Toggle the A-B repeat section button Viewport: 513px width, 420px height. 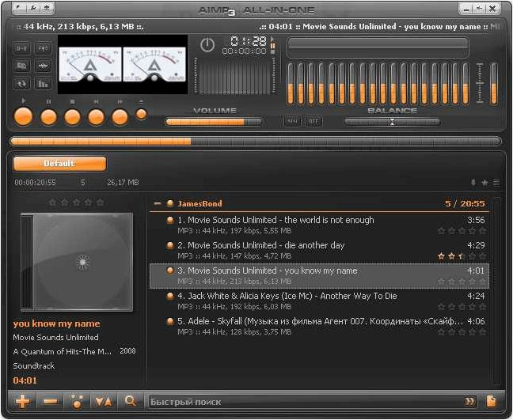pyautogui.click(x=21, y=48)
